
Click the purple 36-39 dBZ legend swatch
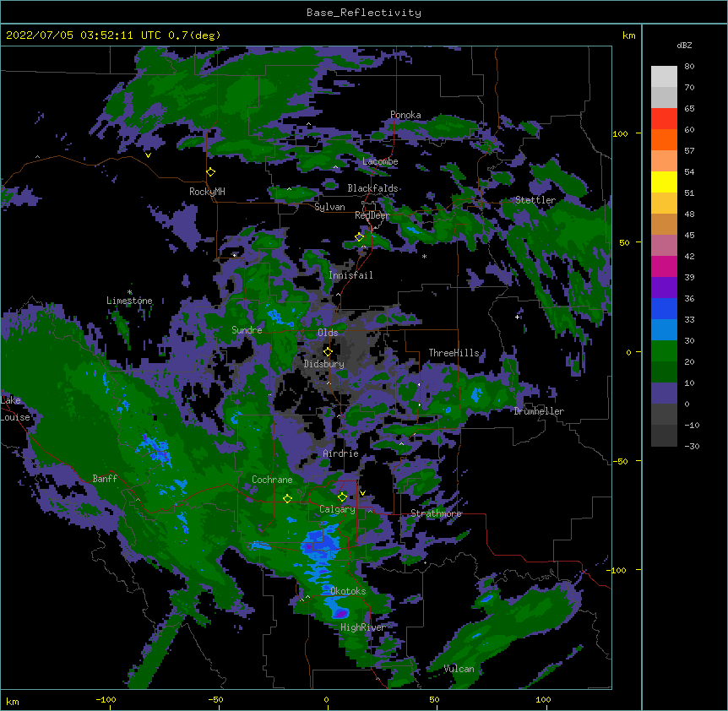coord(664,287)
